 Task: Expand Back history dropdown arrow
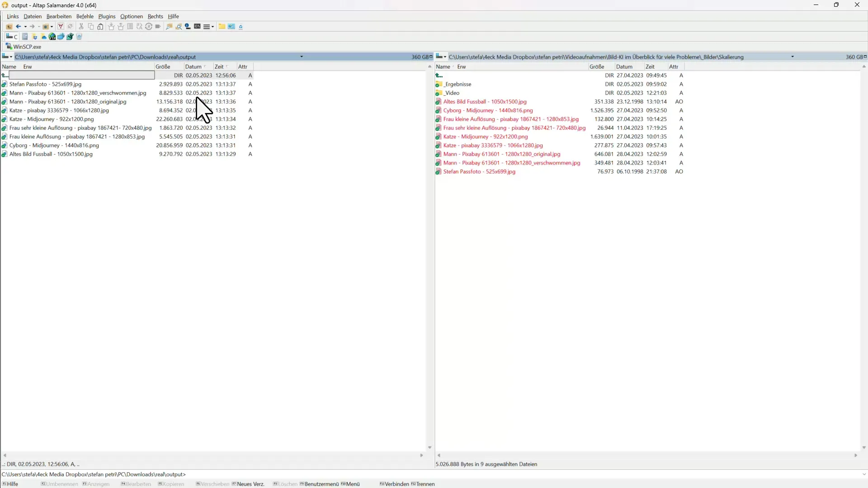point(25,27)
